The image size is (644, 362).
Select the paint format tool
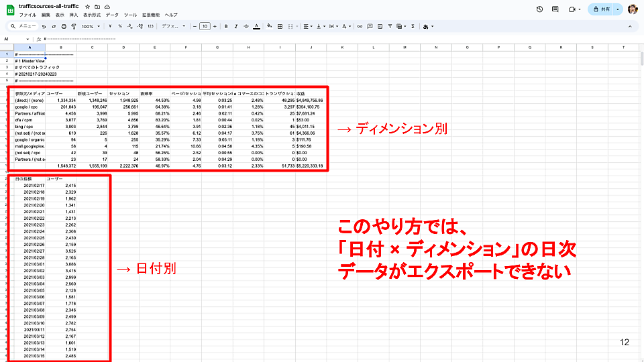pos(74,26)
